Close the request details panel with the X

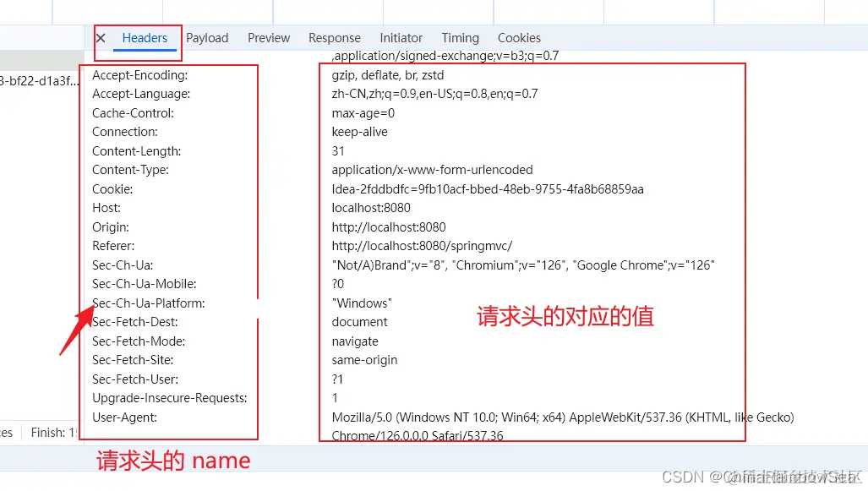pos(101,38)
